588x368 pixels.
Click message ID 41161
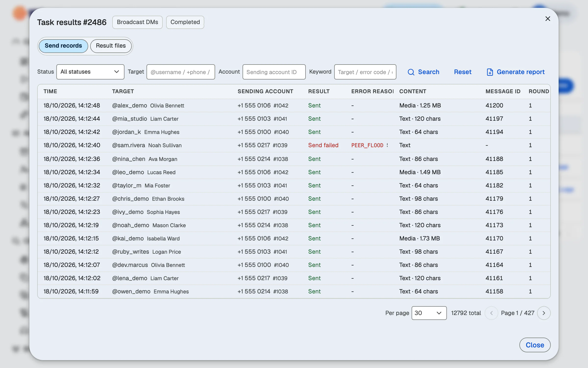494,278
